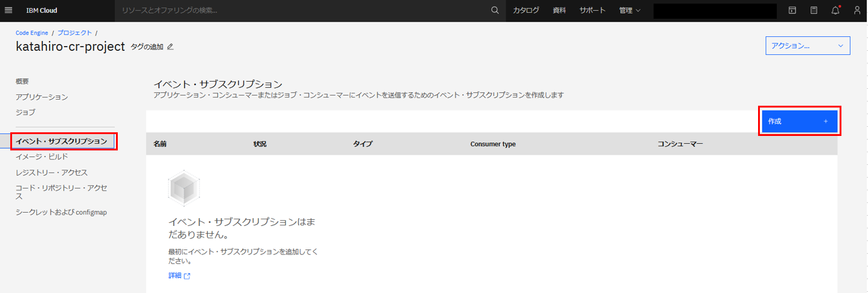
Task: Sort by the タイプ column header
Action: [363, 144]
